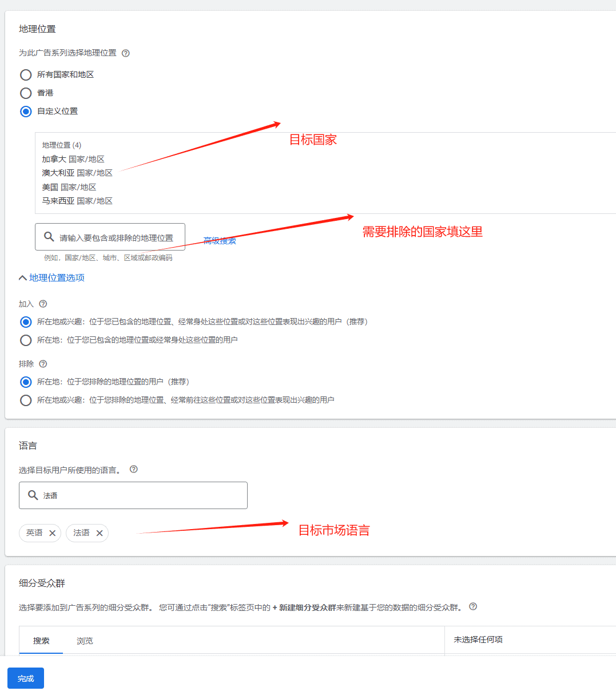Select 自定义位置 radio option
Screen dimensions: 616x695
[x=26, y=112]
